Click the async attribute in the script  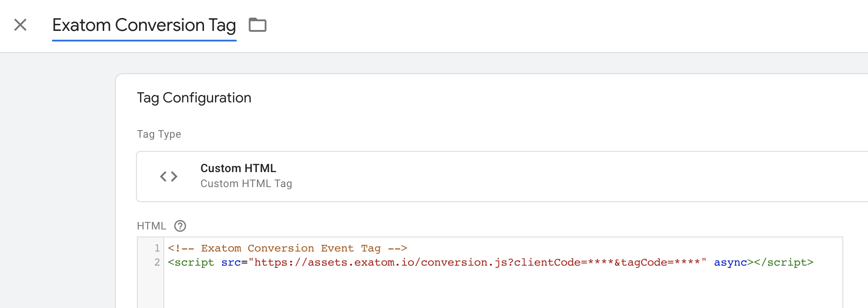(x=730, y=262)
